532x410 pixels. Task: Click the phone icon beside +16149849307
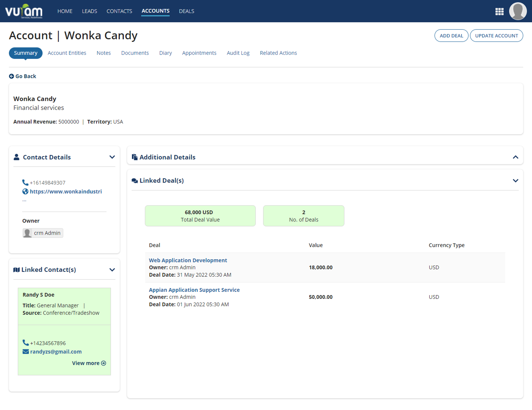pos(25,183)
